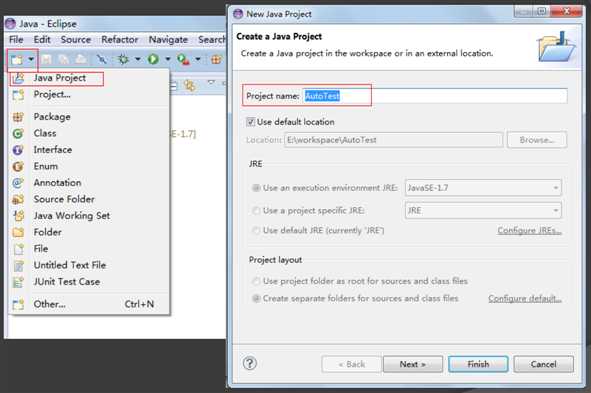Image resolution: width=591 pixels, height=393 pixels.
Task: Choose Other... Ctrl+N from the New menu
Action: click(x=89, y=304)
